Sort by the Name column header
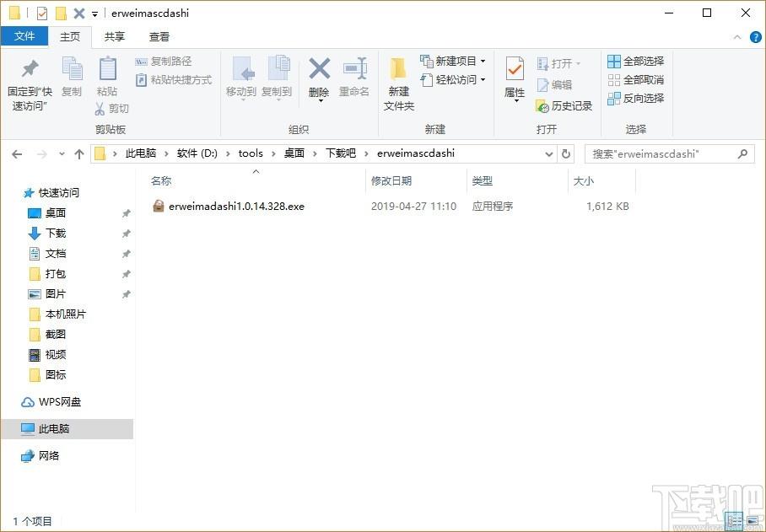Screen dimensions: 766x532 click(x=256, y=180)
